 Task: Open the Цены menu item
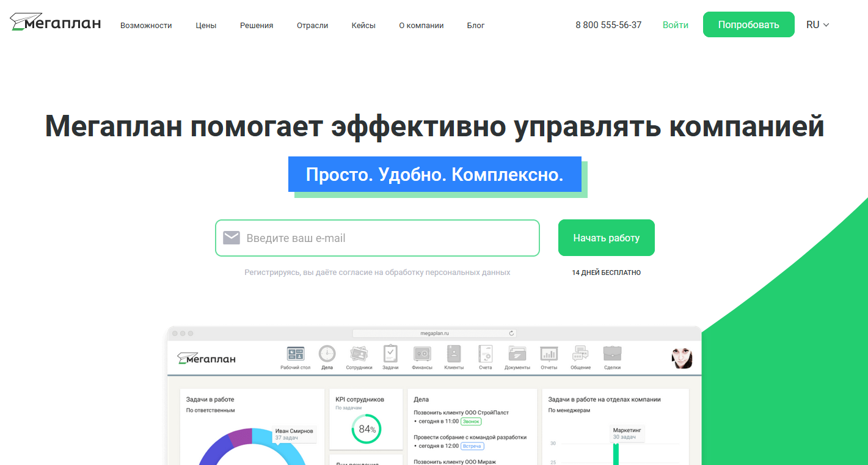(x=206, y=26)
